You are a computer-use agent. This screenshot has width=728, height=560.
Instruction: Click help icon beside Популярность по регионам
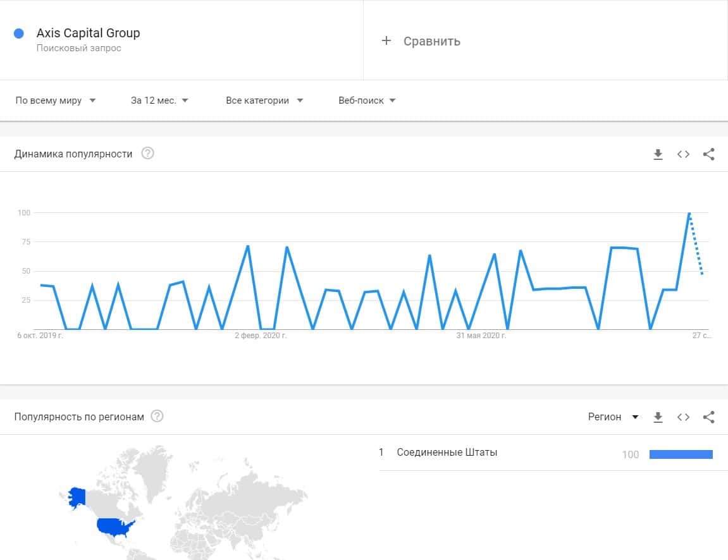tap(157, 417)
